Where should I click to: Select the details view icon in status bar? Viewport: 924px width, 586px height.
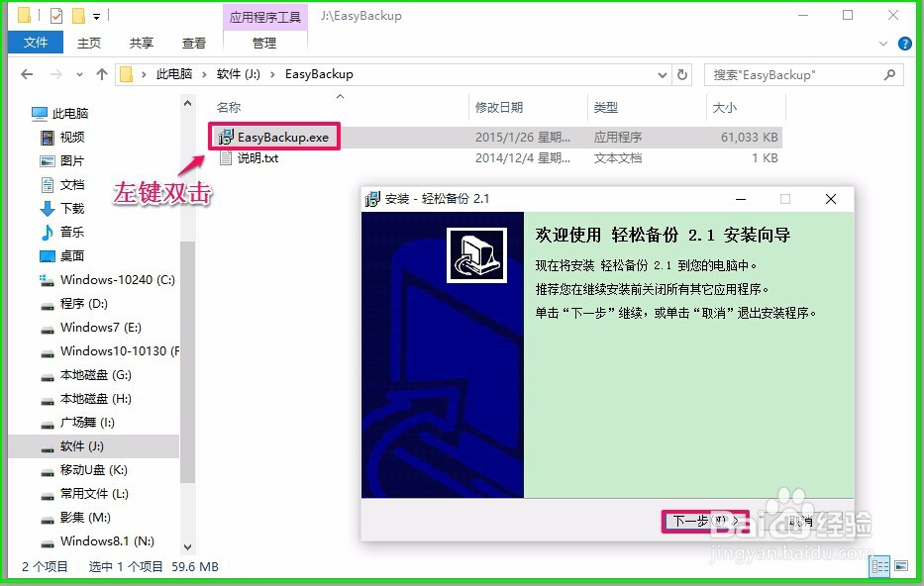pos(879,565)
